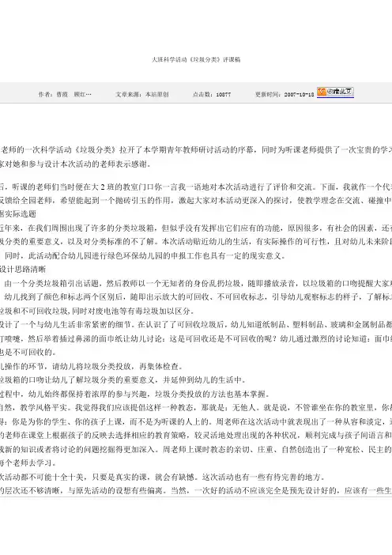Click the hit count 点击数:10877
Screen dimensions: 392x555
pyautogui.click(x=212, y=95)
